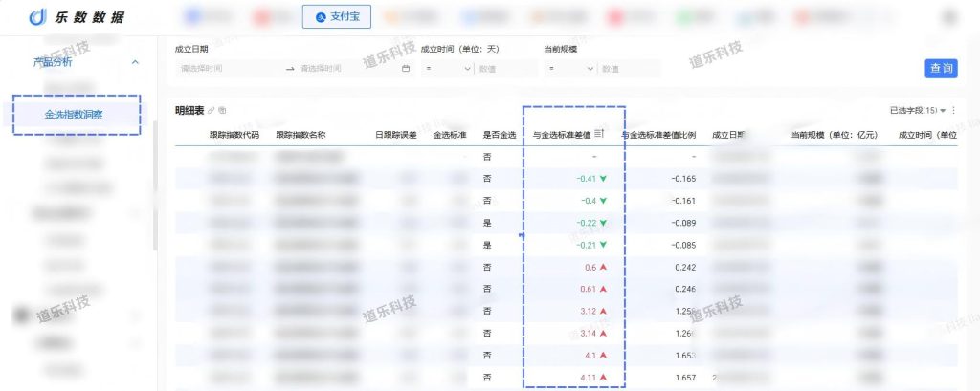Click the 跟踪指数名称 column header

pyautogui.click(x=301, y=135)
